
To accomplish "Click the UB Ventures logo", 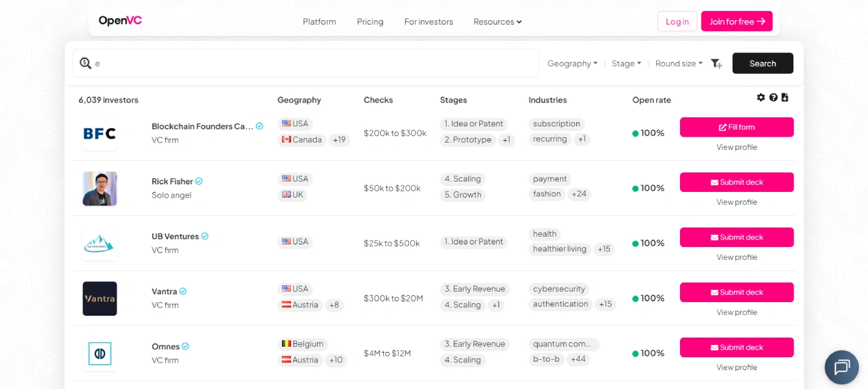I will click(x=100, y=244).
